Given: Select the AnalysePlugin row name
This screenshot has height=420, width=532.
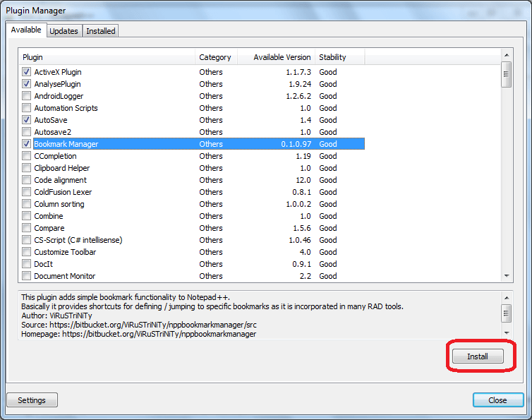Looking at the screenshot, I should tap(57, 84).
